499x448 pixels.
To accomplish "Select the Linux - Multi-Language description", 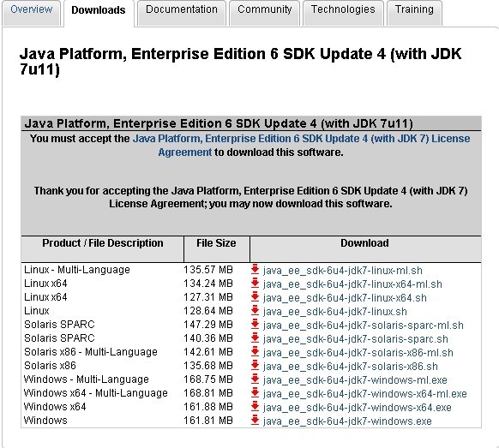I will coord(77,270).
